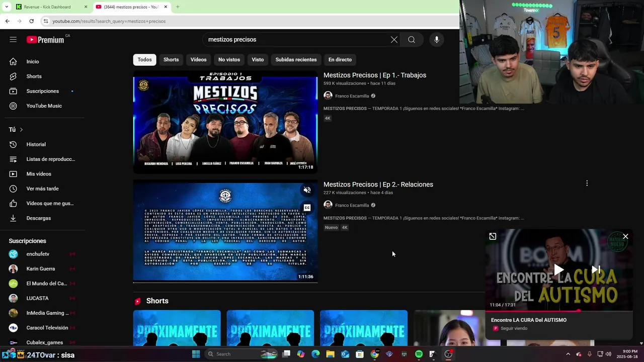Viewport: 644px width, 362px height.
Task: Show hidden system tray icons
Action: pos(568,354)
